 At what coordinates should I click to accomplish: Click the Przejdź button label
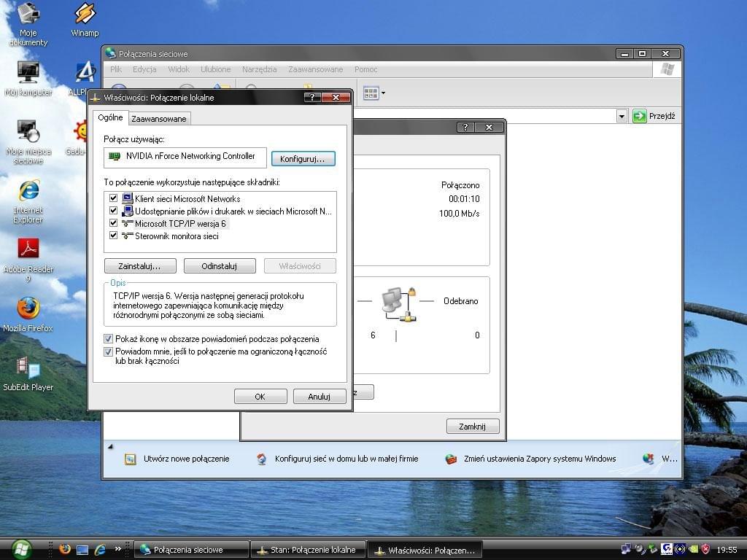point(662,116)
